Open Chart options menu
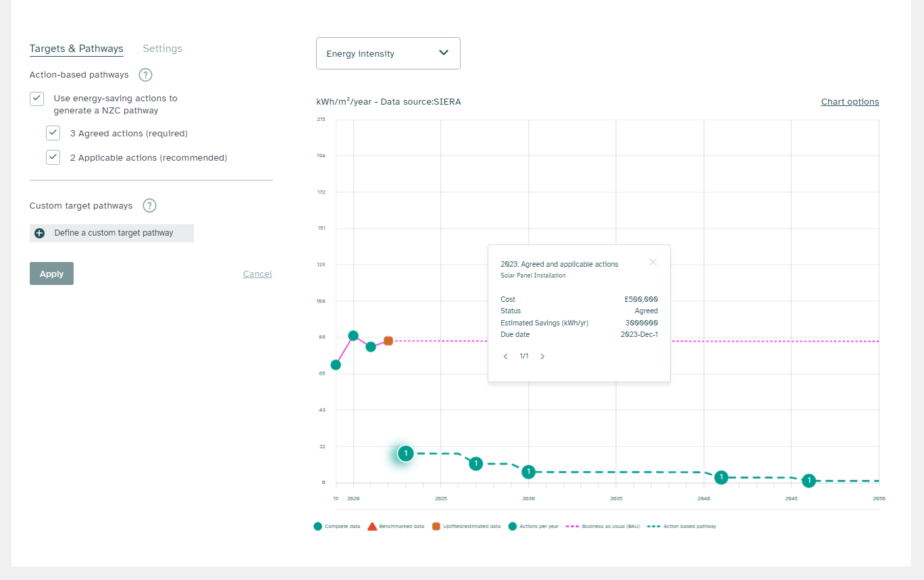 point(850,102)
